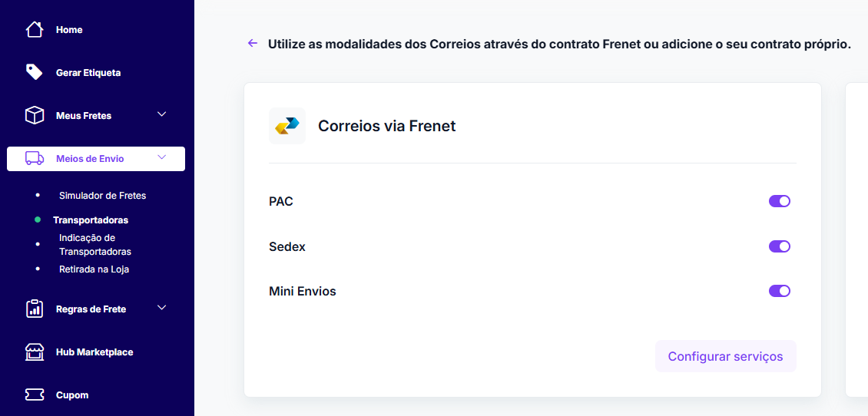This screenshot has width=868, height=416.
Task: Click the Home house icon
Action: [35, 30]
